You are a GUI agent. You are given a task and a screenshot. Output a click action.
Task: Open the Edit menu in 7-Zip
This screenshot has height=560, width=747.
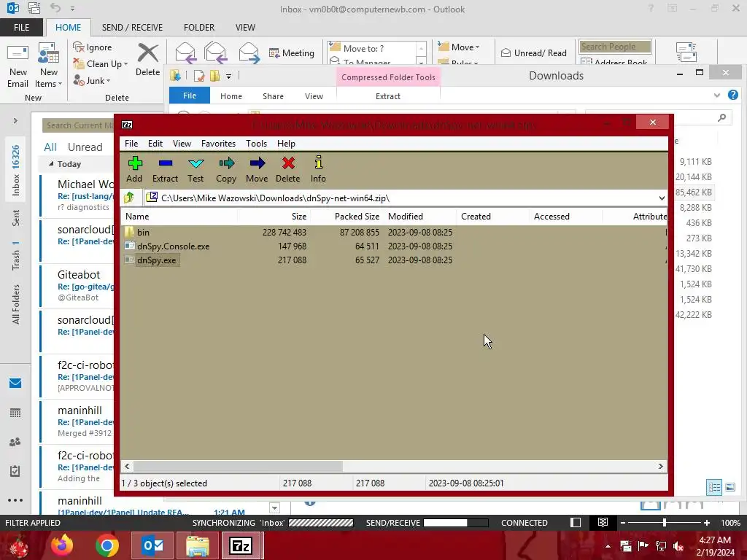tap(155, 144)
